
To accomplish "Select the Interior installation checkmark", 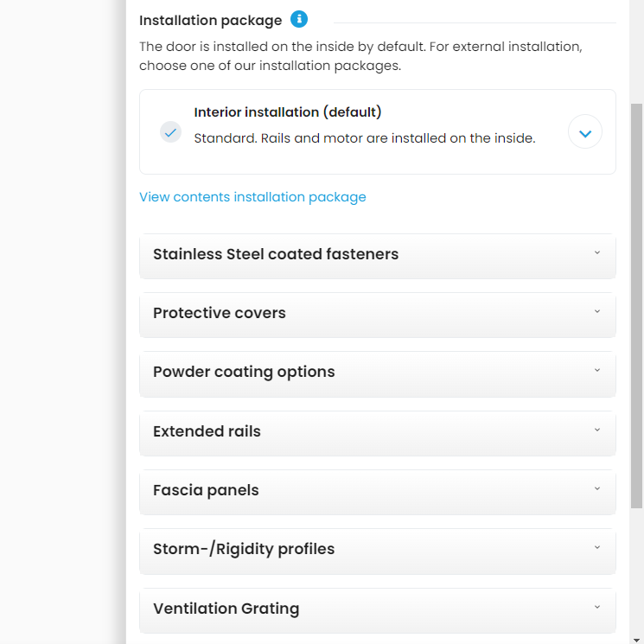I will point(170,132).
